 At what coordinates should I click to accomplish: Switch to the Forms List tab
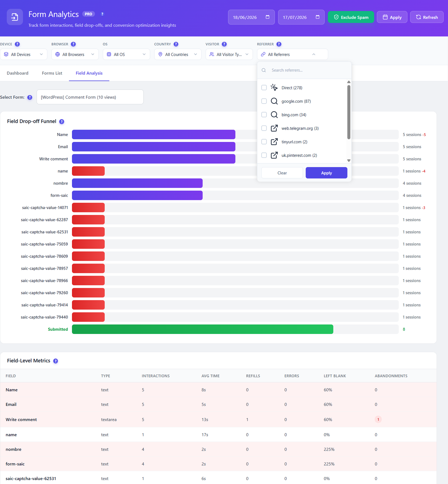[x=52, y=73]
